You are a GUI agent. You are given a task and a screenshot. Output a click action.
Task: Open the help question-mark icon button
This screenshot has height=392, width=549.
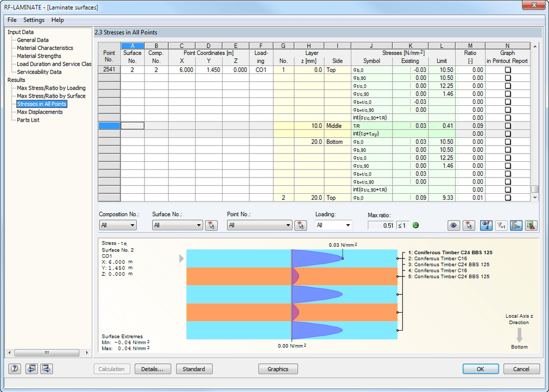point(15,369)
